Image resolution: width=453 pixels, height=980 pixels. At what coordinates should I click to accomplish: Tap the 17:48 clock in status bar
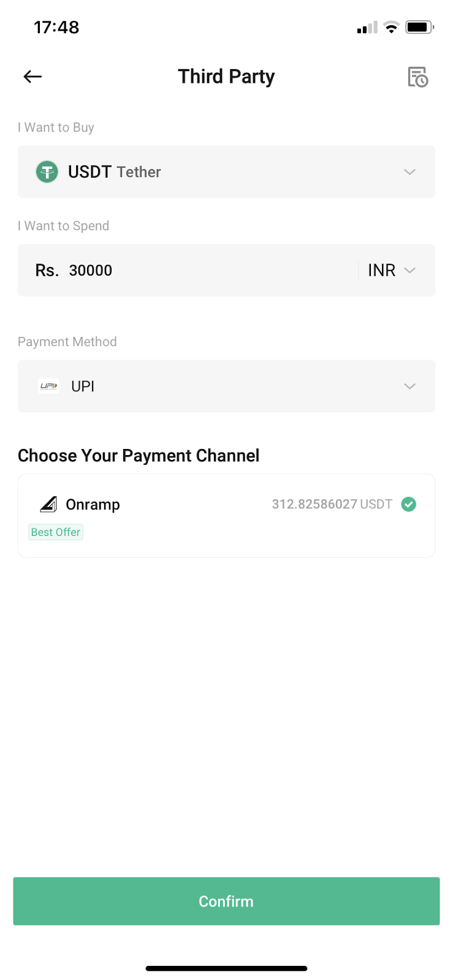tap(56, 27)
